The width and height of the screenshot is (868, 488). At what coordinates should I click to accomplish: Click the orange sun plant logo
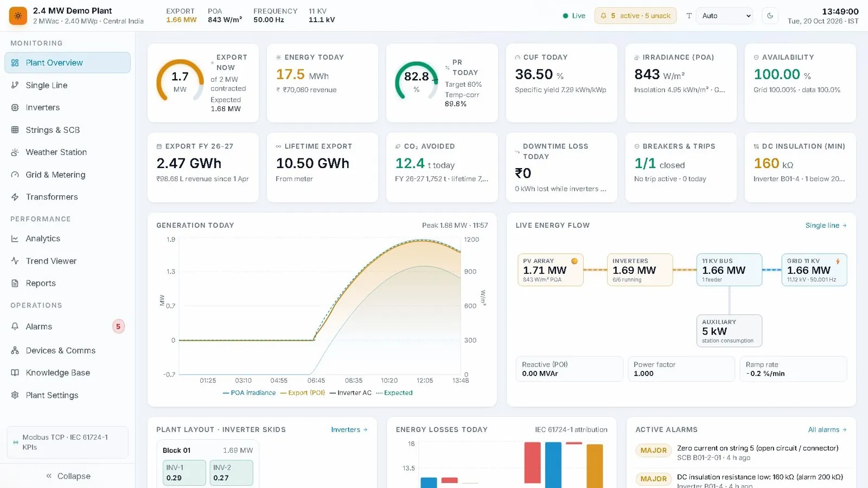point(18,16)
